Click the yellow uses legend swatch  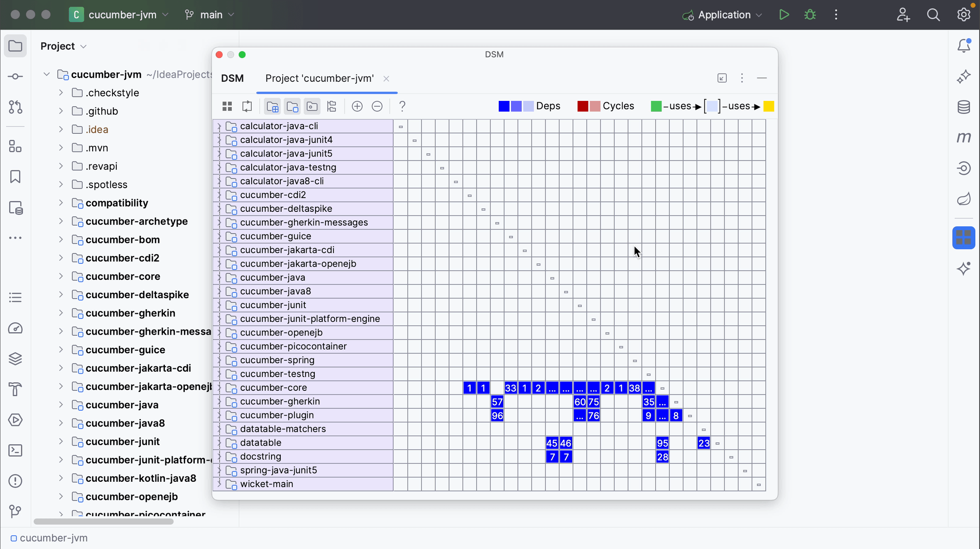769,106
